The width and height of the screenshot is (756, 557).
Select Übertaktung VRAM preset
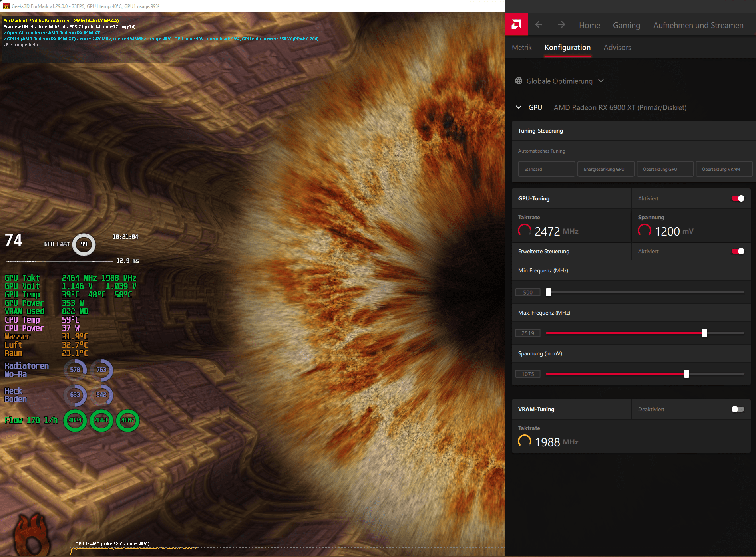click(724, 169)
